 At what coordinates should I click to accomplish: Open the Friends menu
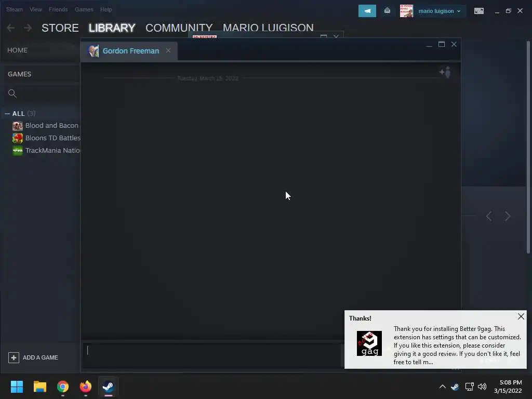point(58,9)
